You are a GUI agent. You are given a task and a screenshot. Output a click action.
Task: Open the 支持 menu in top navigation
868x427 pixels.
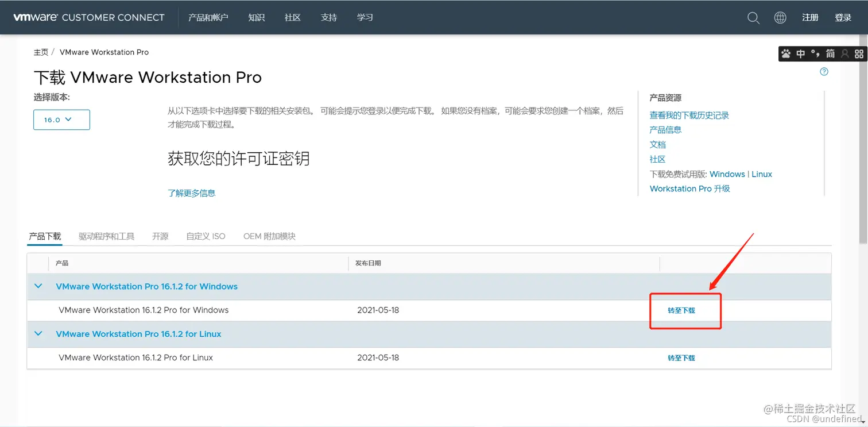click(329, 18)
